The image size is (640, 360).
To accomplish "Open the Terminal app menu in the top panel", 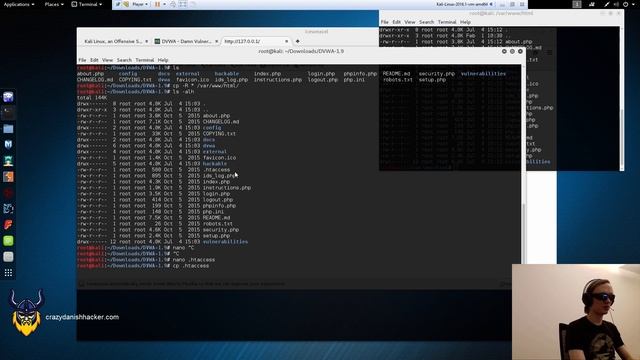I will point(87,4).
